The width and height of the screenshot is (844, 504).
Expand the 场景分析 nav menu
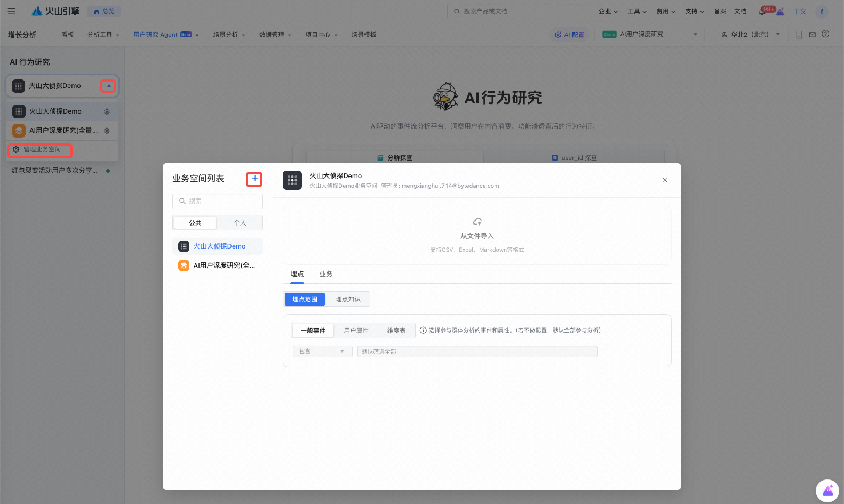click(x=229, y=35)
